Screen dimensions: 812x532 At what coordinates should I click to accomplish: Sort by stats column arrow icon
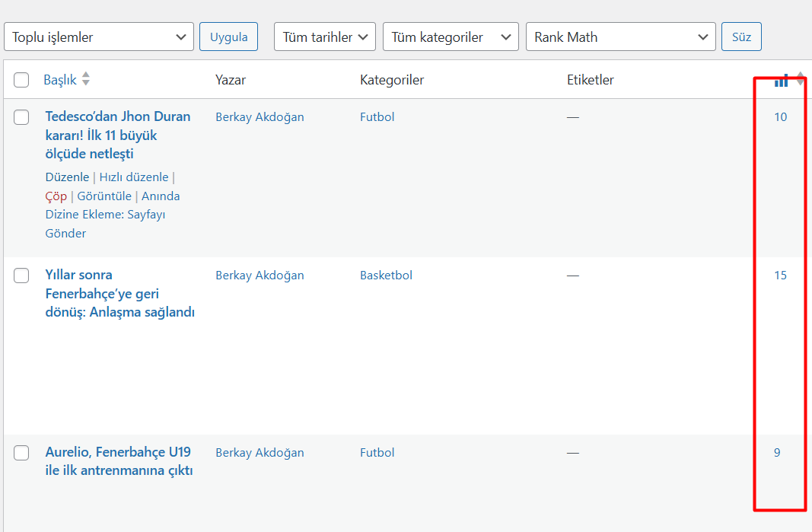801,78
